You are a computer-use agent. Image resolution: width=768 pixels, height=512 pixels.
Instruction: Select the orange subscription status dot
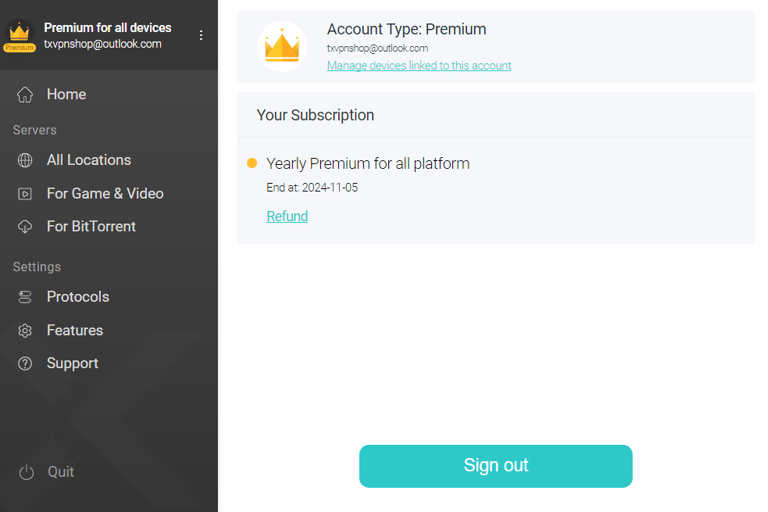(252, 163)
